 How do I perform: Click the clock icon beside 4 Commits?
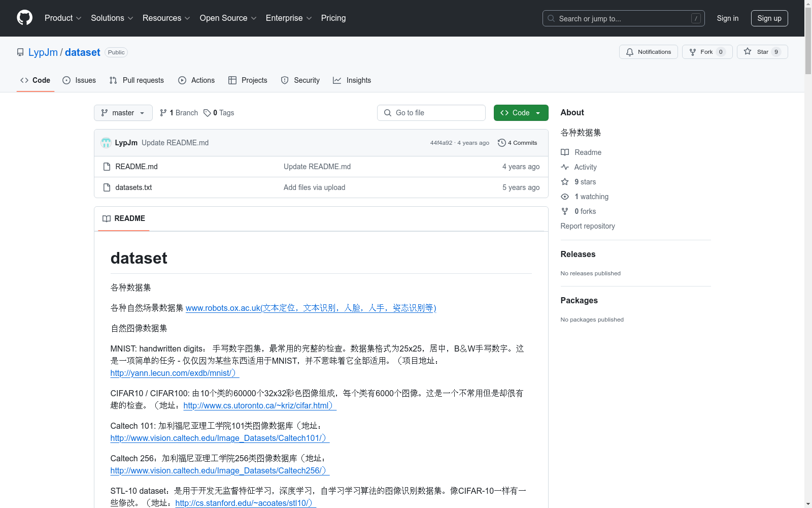pos(502,143)
